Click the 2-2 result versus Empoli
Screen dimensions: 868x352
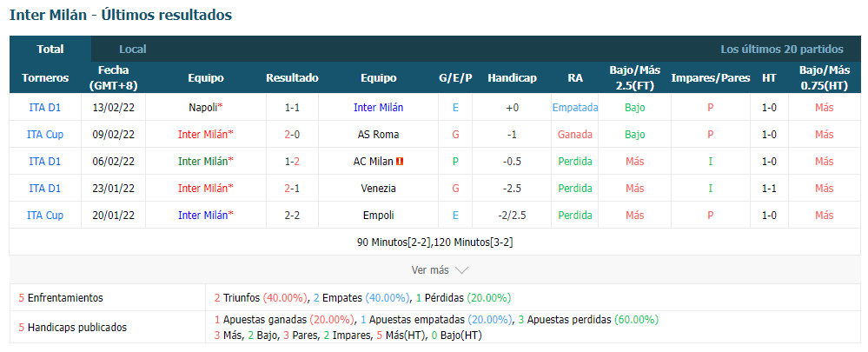(x=292, y=216)
